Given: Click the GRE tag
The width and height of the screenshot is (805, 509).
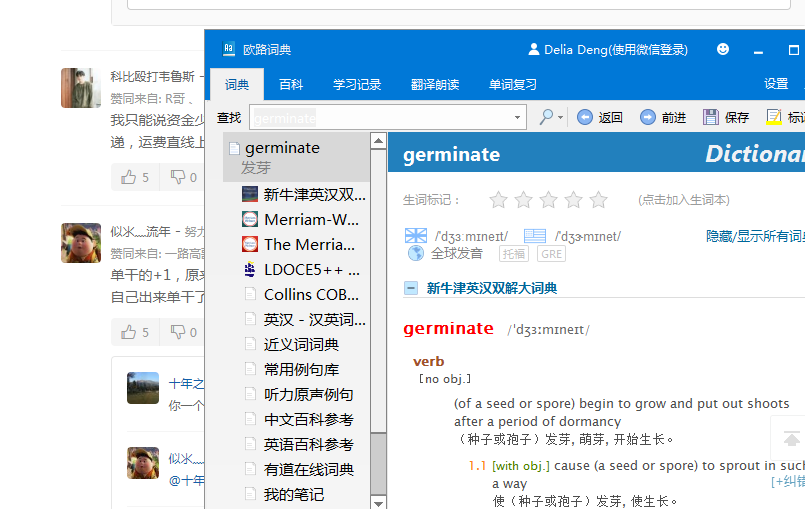Looking at the screenshot, I should click(x=551, y=254).
